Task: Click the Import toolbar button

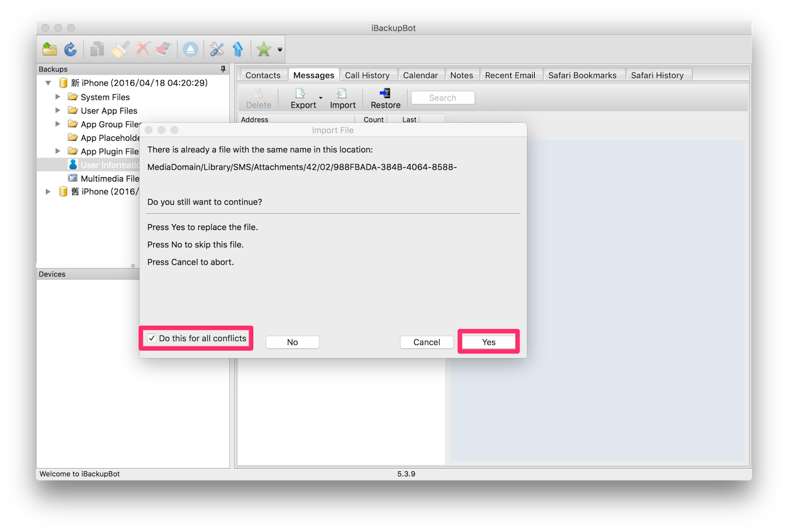Action: (343, 99)
